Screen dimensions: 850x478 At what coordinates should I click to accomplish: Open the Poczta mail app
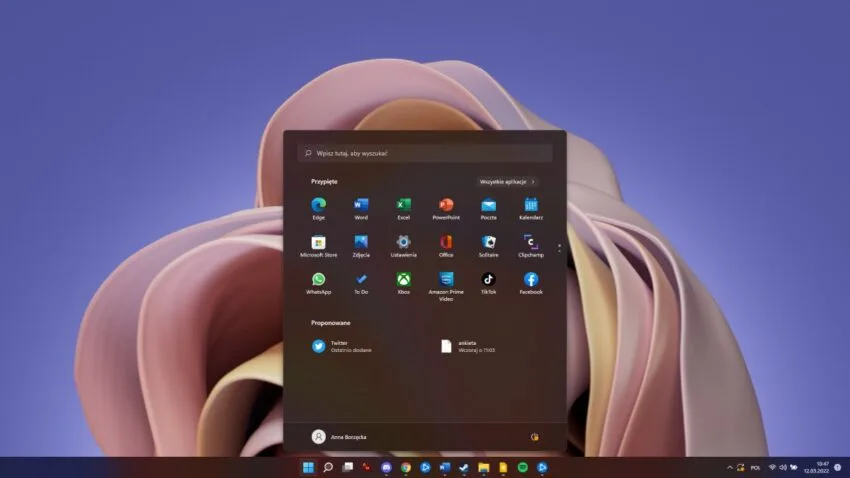click(x=488, y=209)
